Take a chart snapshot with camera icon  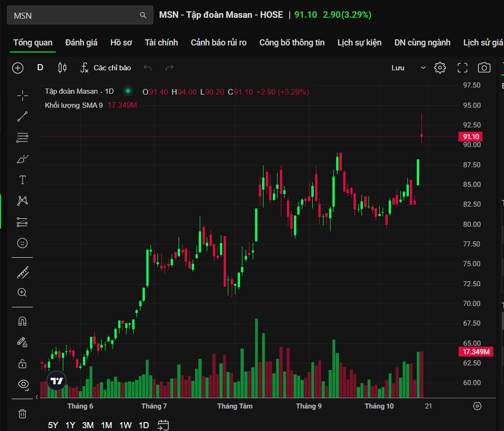(484, 68)
